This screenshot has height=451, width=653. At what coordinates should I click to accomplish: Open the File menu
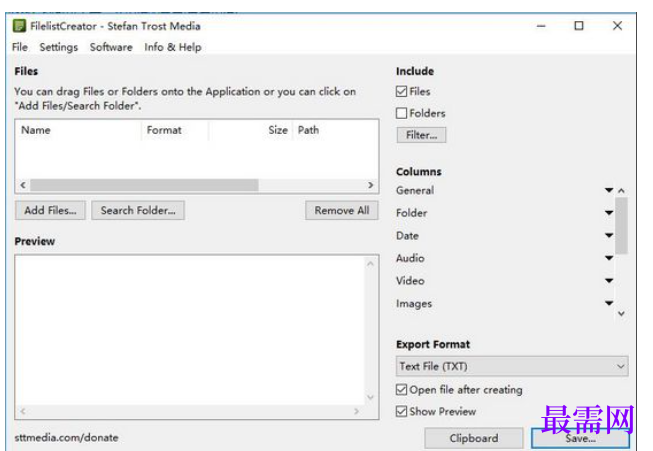[x=20, y=47]
